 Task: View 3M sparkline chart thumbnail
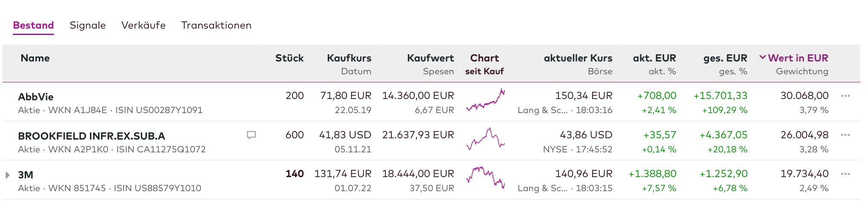click(x=485, y=178)
